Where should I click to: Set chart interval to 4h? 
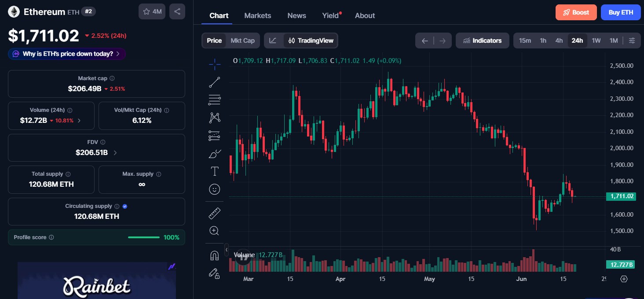pos(559,41)
